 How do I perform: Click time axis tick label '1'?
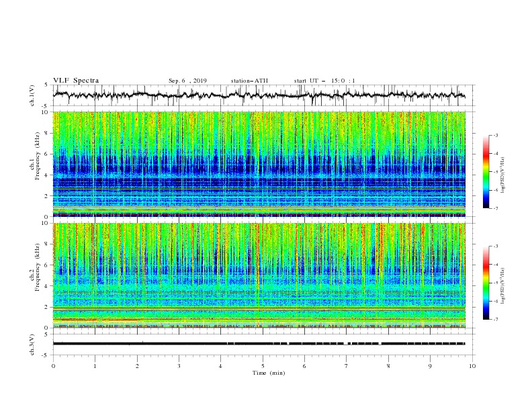point(95,366)
